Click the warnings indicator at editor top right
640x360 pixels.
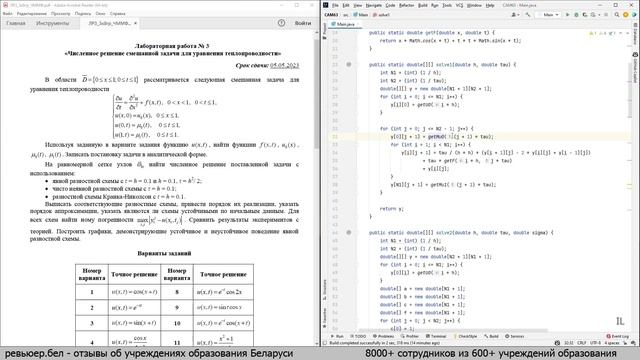coord(601,33)
